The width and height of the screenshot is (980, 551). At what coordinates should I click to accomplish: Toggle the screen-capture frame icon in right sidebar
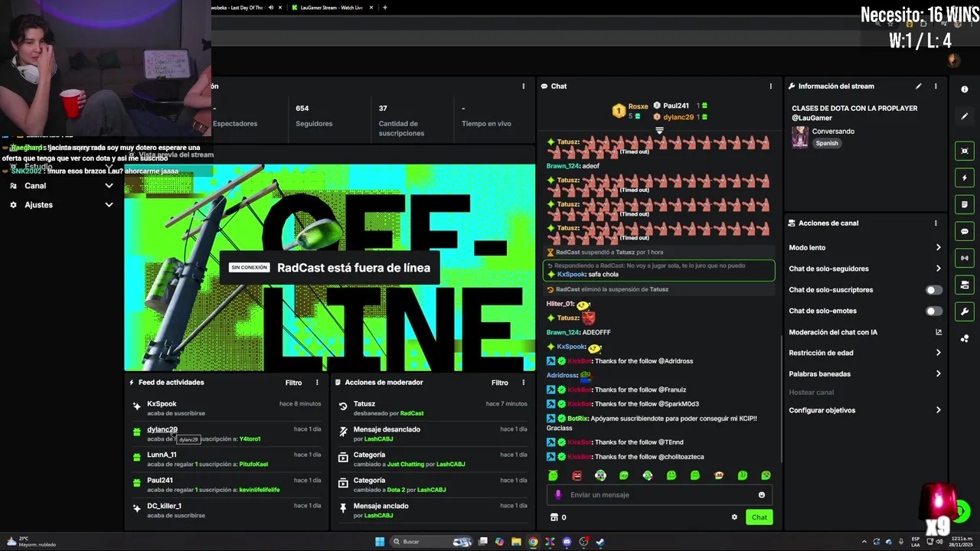tap(965, 151)
